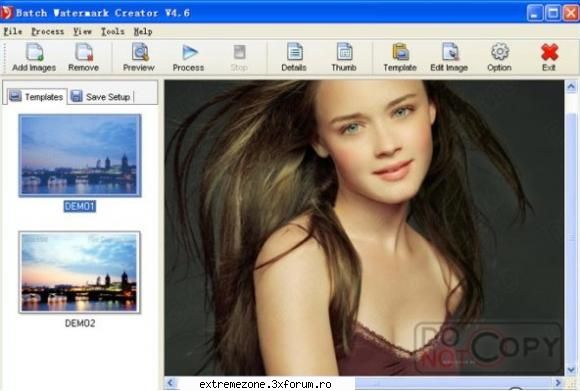Close the Batch Watermark Creator window
The width and height of the screenshot is (580, 391).
point(571,14)
